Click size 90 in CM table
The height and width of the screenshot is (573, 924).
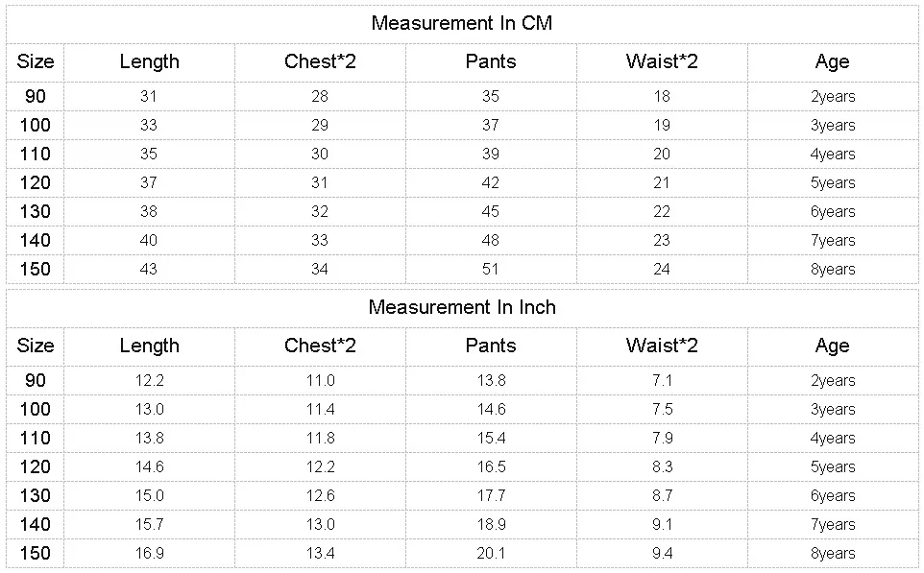[x=35, y=96]
